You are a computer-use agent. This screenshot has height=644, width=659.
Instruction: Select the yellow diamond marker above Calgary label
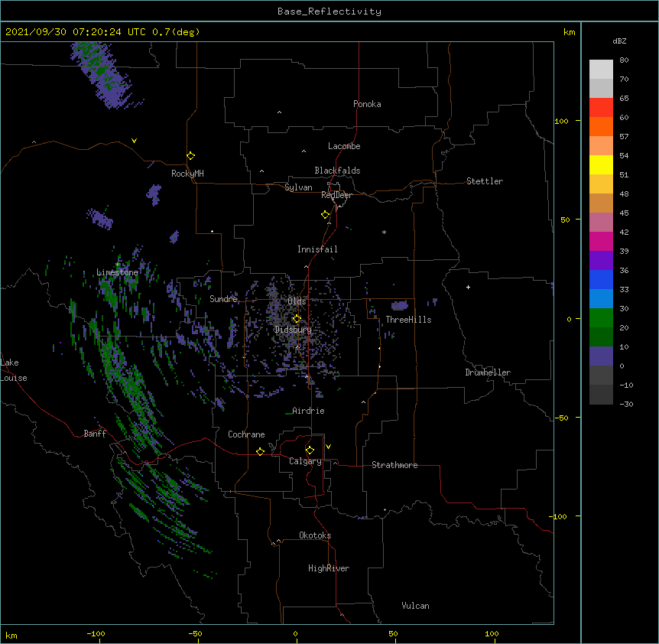tap(310, 450)
